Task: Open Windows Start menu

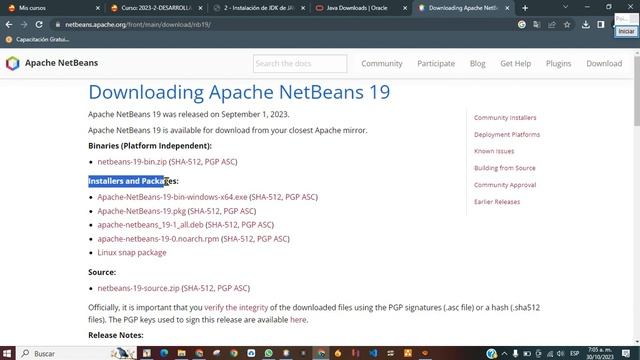Action: (x=7, y=353)
